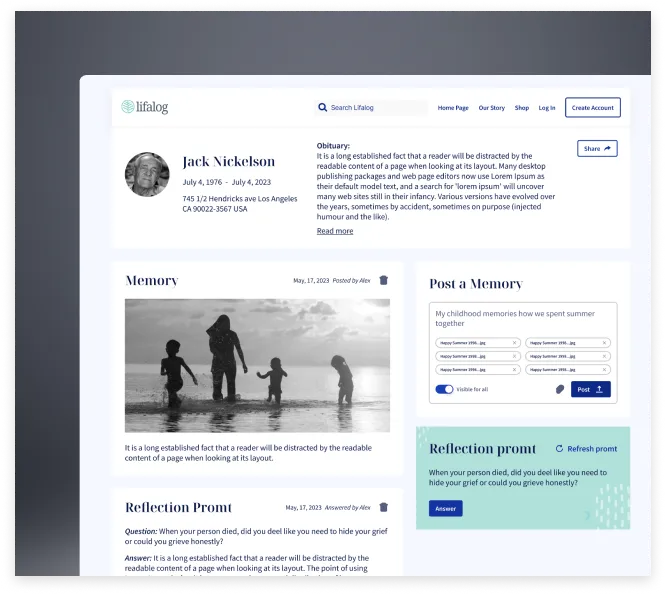Share the memorial with Share button
This screenshot has height=595, width=666.
(597, 148)
